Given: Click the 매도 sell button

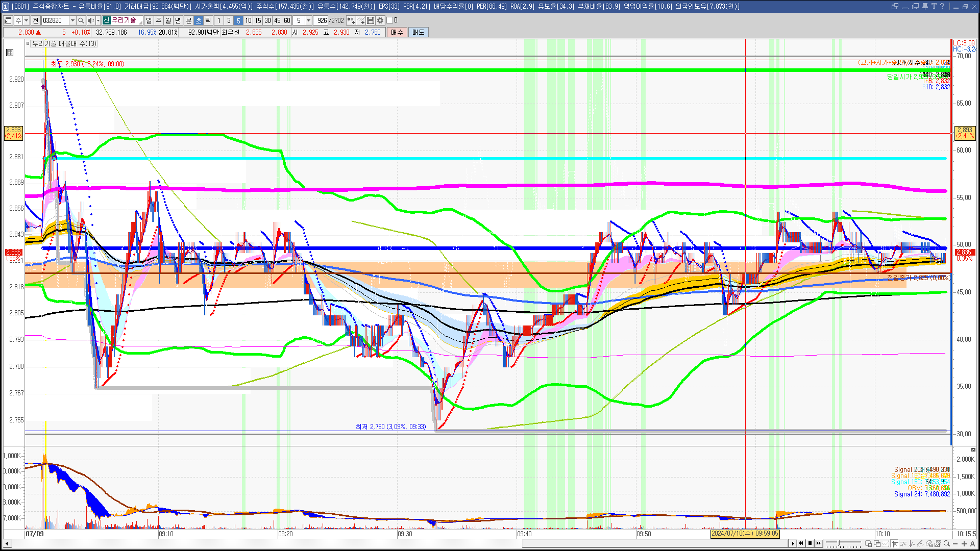Looking at the screenshot, I should [x=418, y=32].
